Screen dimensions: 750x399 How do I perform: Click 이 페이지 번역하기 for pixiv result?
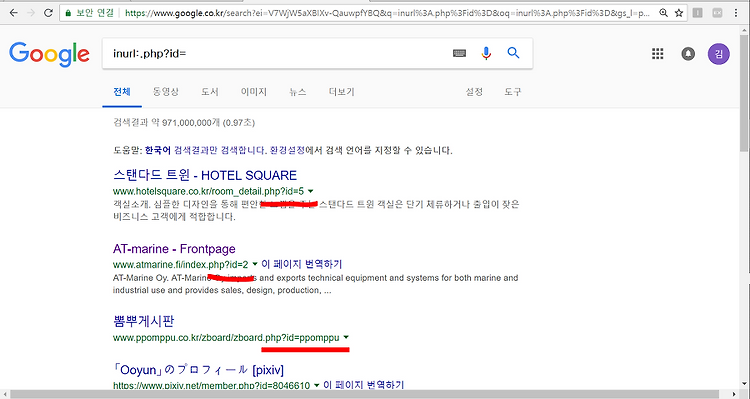[364, 385]
